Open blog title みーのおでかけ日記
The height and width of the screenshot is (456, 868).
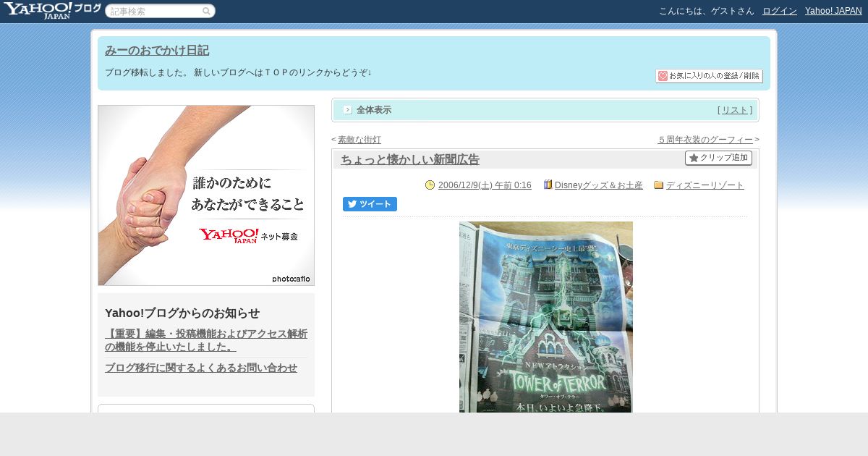point(157,51)
